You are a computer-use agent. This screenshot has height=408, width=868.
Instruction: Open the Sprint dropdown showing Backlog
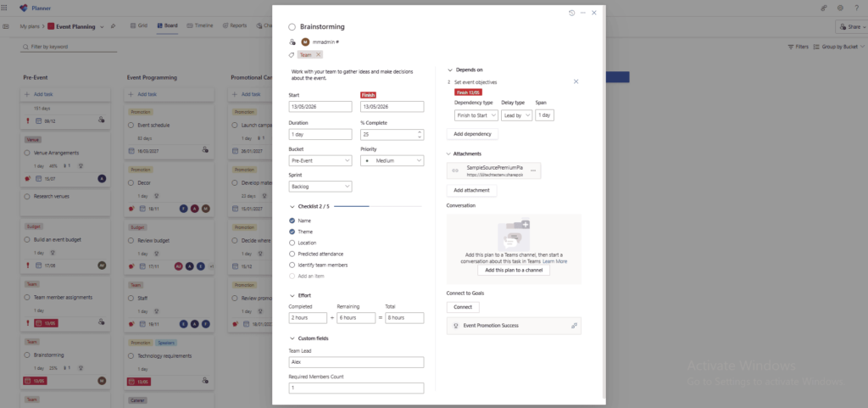[320, 187]
